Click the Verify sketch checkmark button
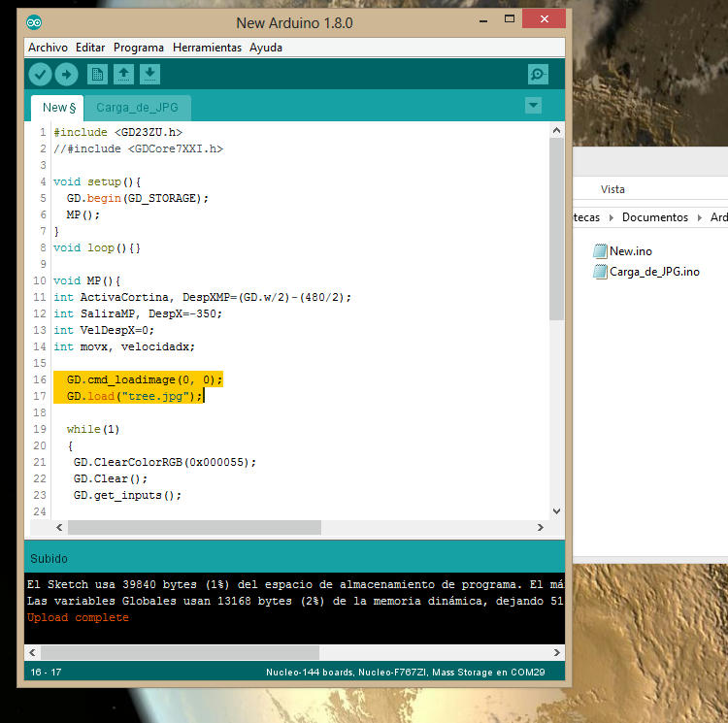The height and width of the screenshot is (723, 728). click(x=40, y=75)
